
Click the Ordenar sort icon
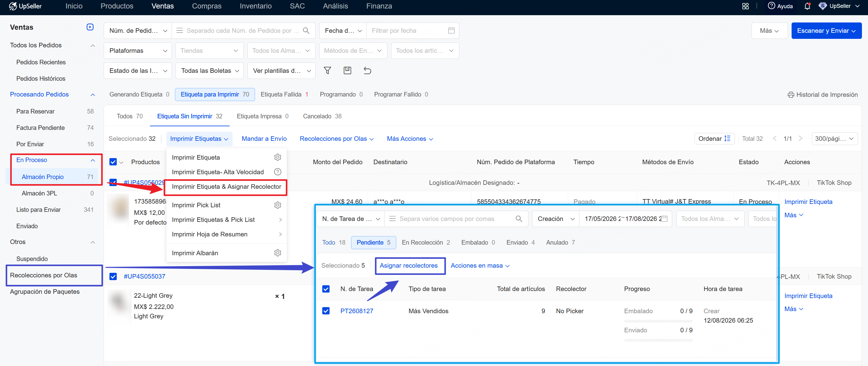click(727, 139)
